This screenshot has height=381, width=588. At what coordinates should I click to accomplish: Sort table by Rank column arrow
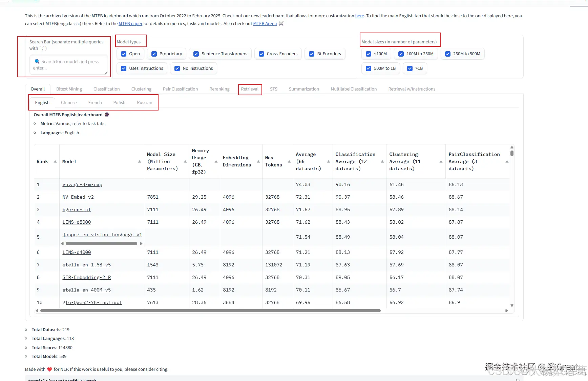(55, 161)
